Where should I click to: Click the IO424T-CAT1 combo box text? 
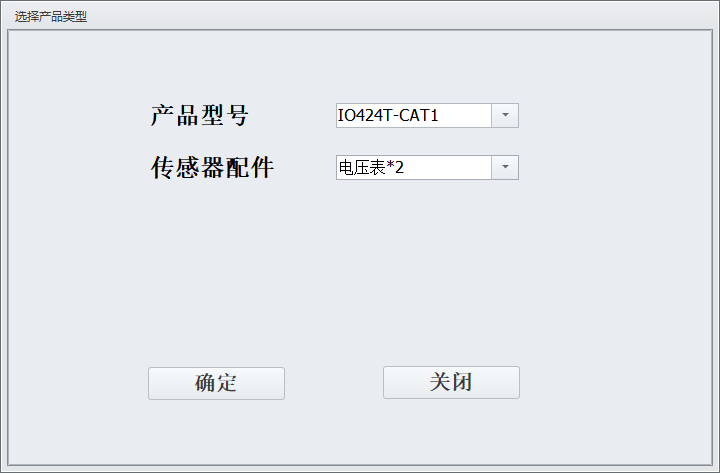pyautogui.click(x=388, y=115)
